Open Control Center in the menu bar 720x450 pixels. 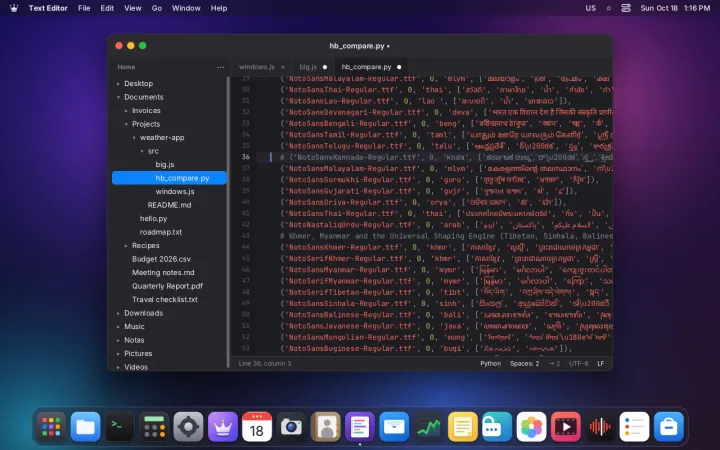[626, 8]
